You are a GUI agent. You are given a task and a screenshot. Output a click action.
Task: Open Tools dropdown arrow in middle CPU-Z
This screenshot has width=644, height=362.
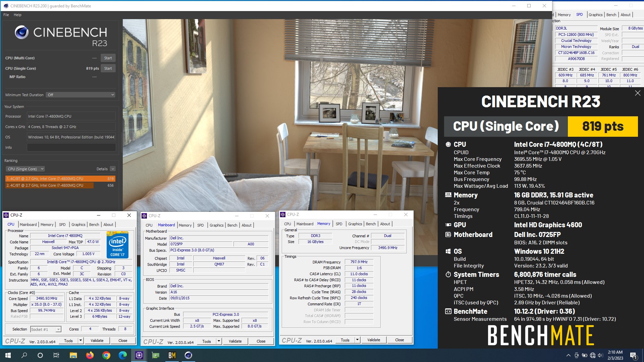pyautogui.click(x=219, y=341)
